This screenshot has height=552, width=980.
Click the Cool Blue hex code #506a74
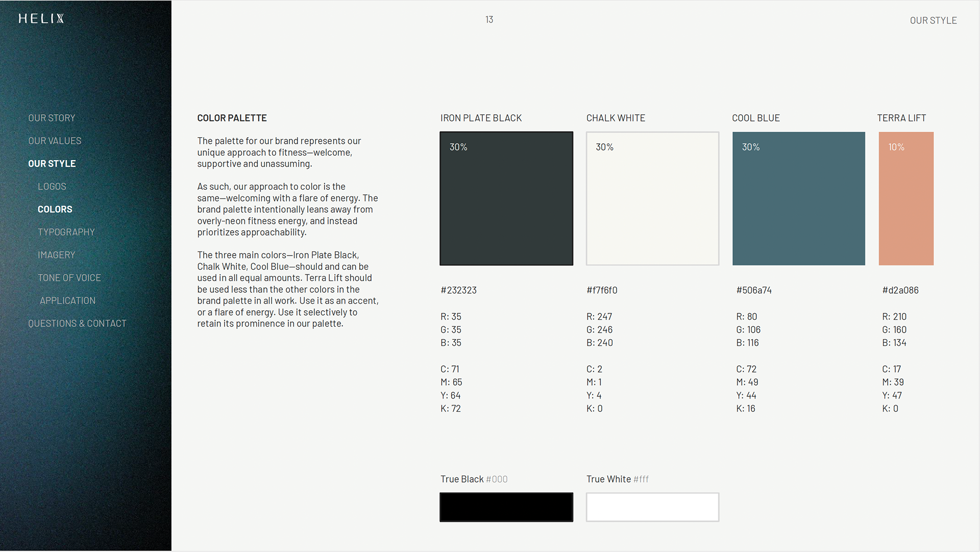[x=753, y=290]
